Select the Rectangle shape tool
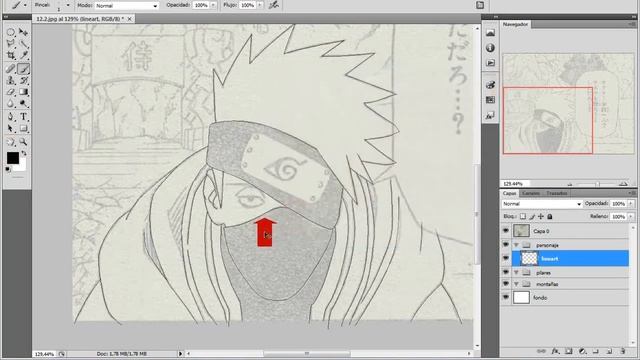This screenshot has height=360, width=640. click(23, 129)
